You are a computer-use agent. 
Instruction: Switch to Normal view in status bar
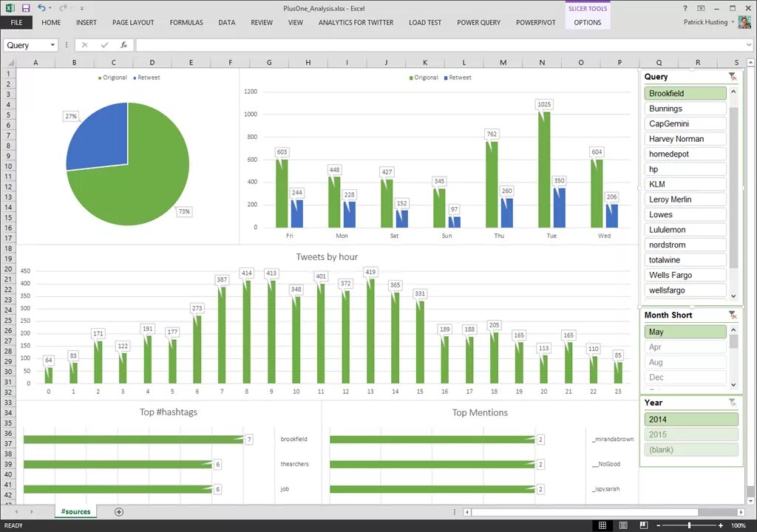tap(602, 525)
